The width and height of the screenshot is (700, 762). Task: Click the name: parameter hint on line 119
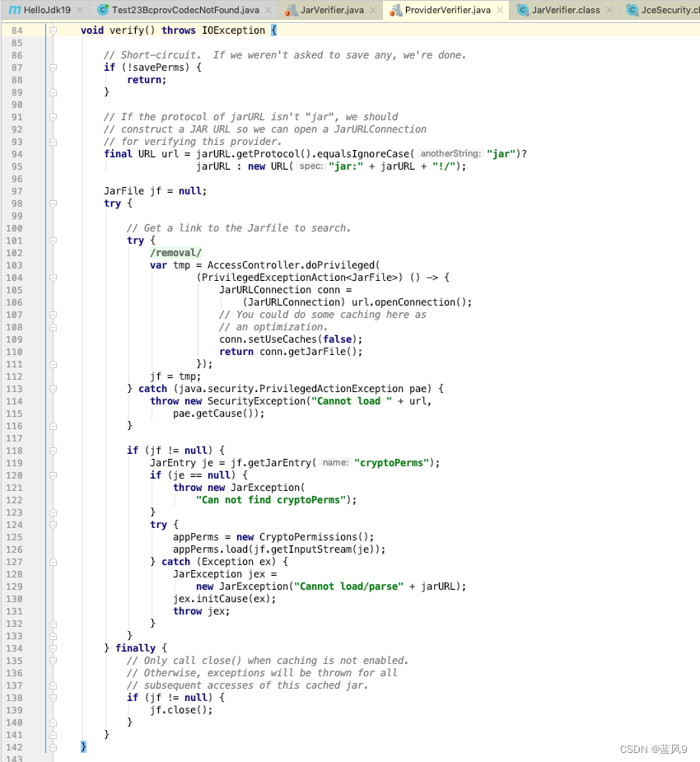(x=335, y=463)
